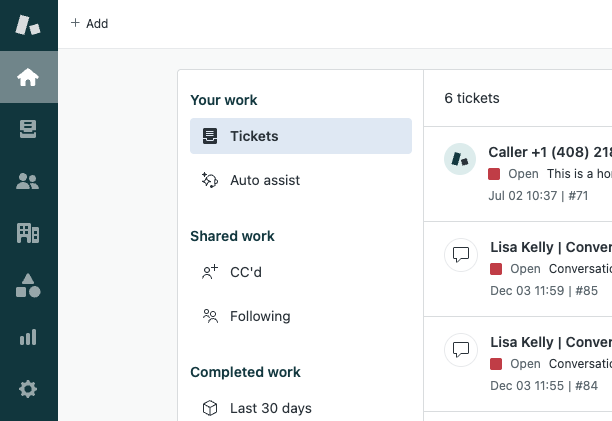Open Lisa Kelly conversation ticket #85

click(x=518, y=269)
